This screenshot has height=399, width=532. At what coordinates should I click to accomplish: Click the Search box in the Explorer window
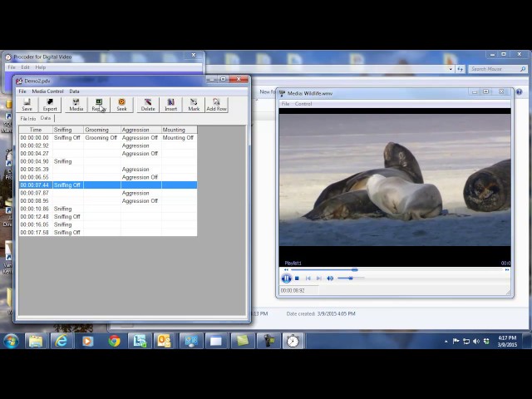[x=497, y=69]
